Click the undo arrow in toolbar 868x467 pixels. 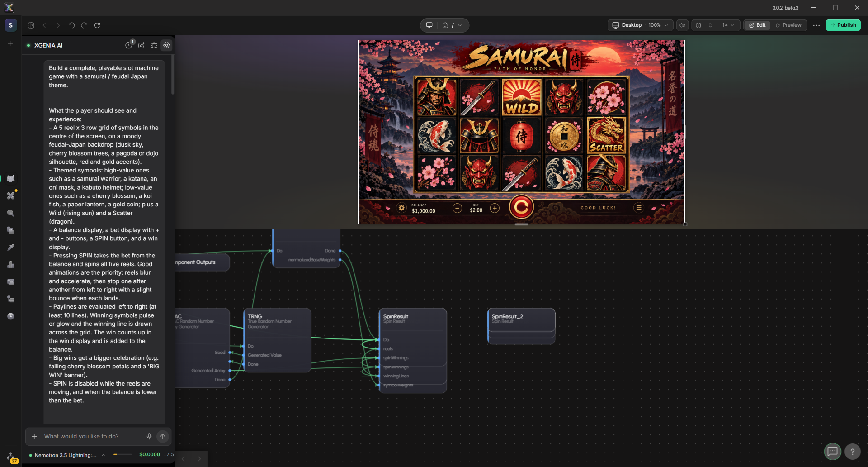[x=71, y=25]
